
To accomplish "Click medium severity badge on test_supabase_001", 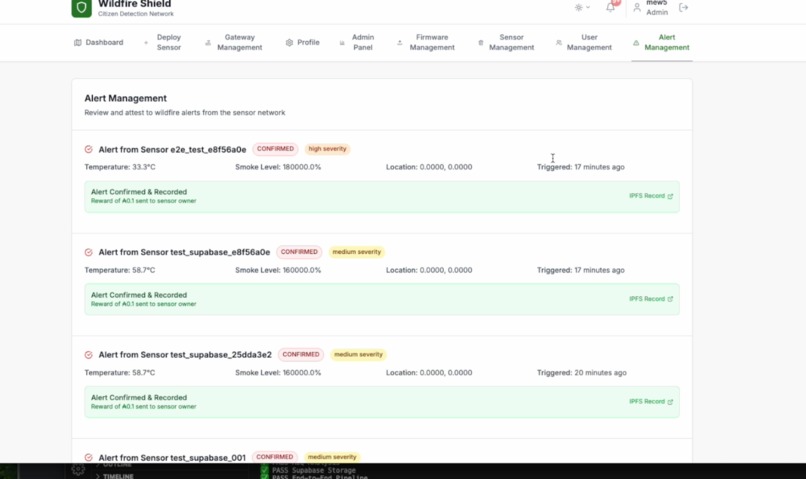I will [332, 457].
